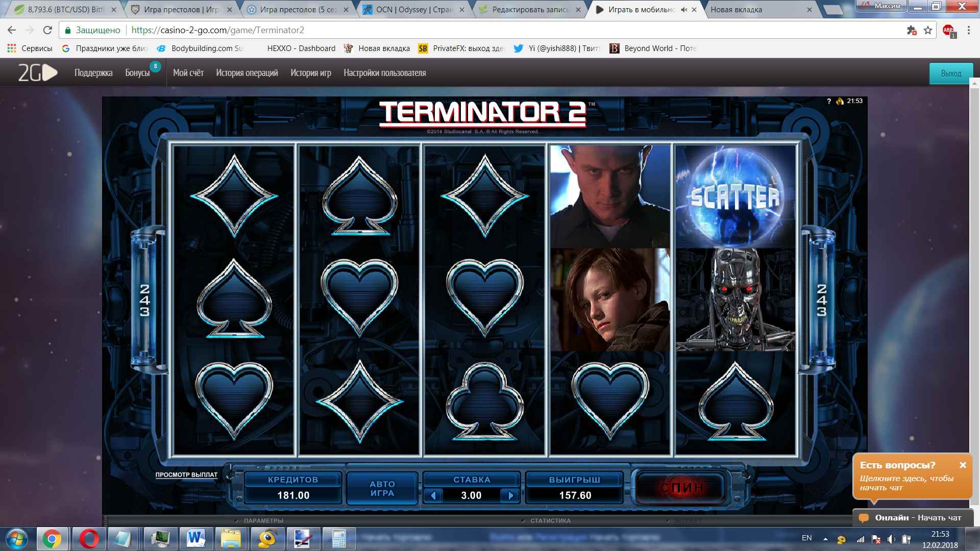The width and height of the screenshot is (980, 551).
Task: Click the John Connor symbol on reel four
Action: click(x=610, y=299)
